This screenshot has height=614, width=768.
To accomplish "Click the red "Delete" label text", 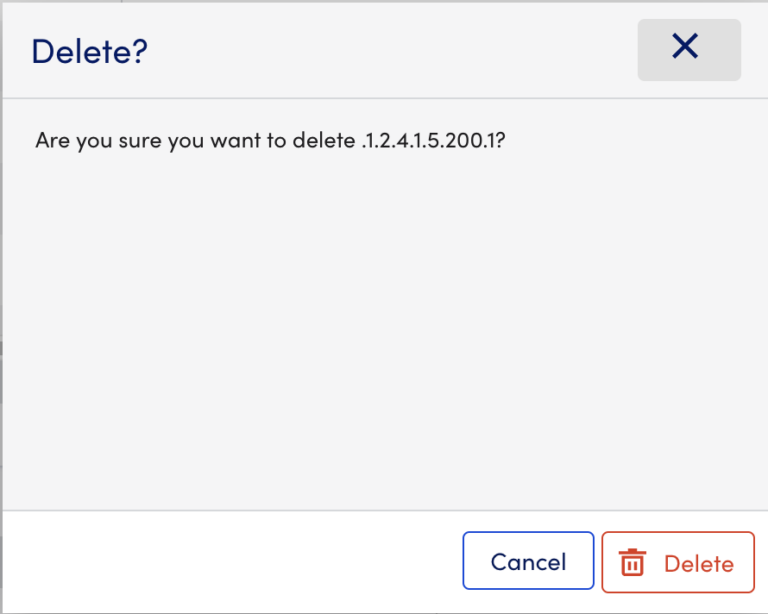I will [699, 563].
